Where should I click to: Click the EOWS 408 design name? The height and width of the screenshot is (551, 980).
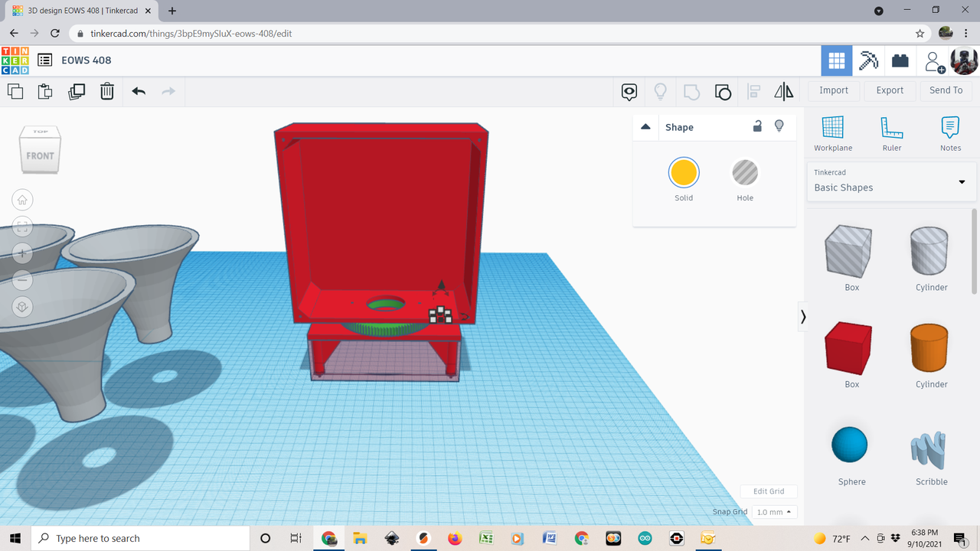tap(87, 60)
